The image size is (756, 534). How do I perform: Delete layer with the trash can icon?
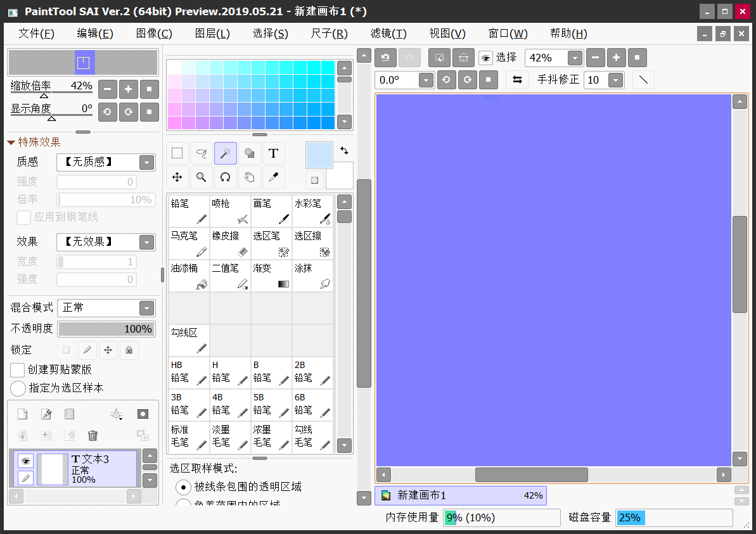pyautogui.click(x=93, y=435)
